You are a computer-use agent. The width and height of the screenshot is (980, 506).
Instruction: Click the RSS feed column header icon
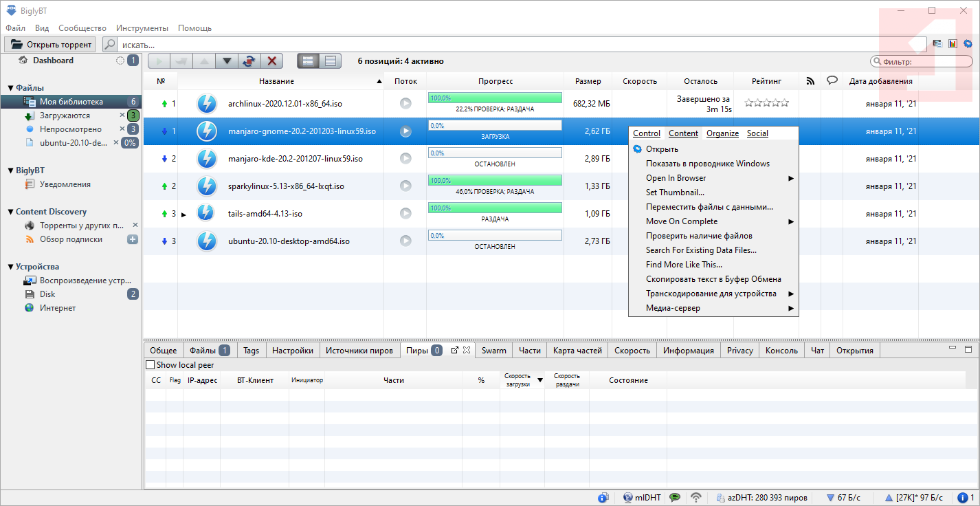pos(810,81)
